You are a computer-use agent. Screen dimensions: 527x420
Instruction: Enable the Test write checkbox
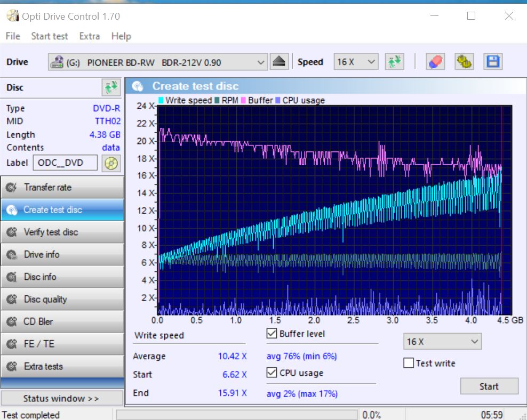click(409, 364)
